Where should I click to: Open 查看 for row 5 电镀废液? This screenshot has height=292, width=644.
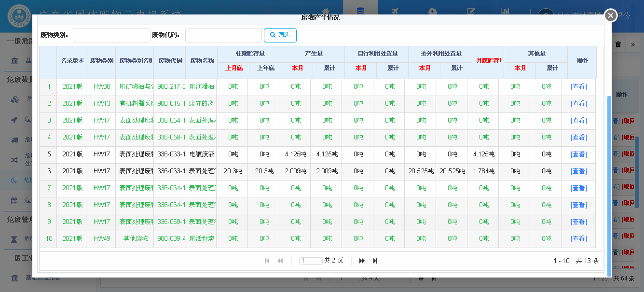(x=579, y=154)
